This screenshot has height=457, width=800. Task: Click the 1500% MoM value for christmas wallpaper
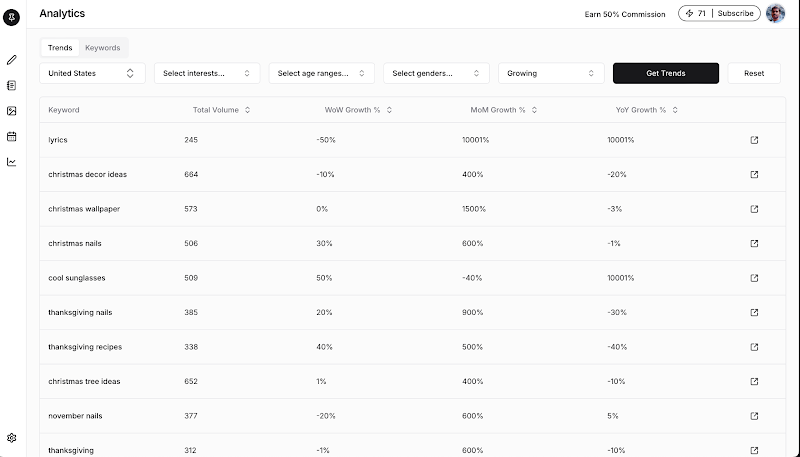(474, 209)
